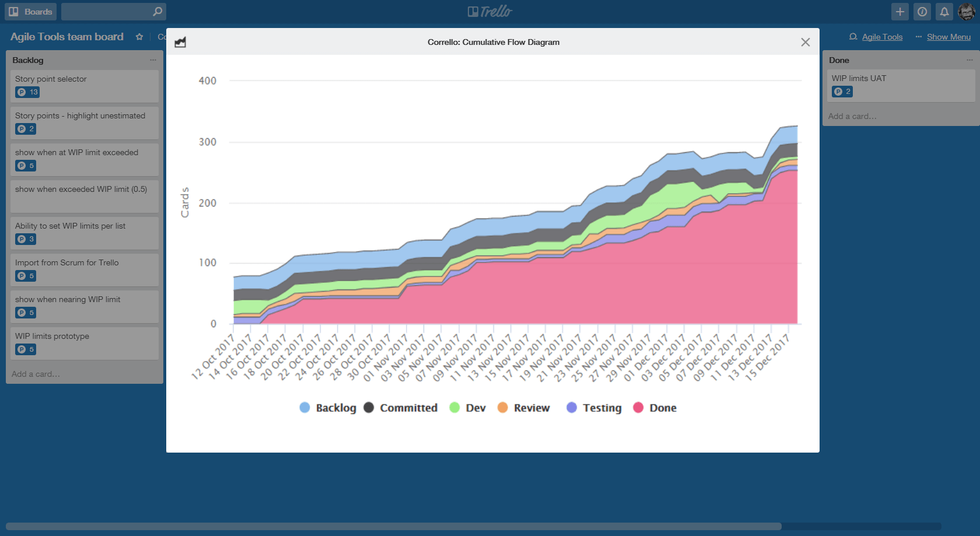Click the Agile Tools team board title
This screenshot has height=536, width=980.
(x=67, y=37)
